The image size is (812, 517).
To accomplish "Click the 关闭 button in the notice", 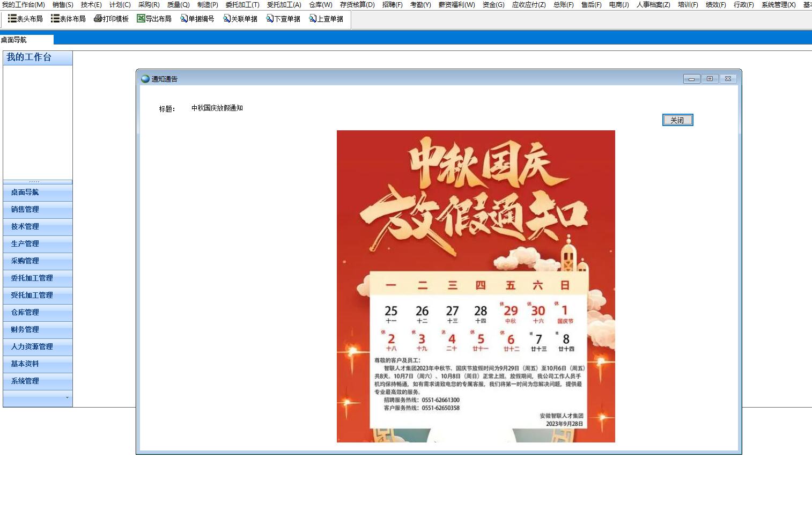I will pyautogui.click(x=677, y=120).
